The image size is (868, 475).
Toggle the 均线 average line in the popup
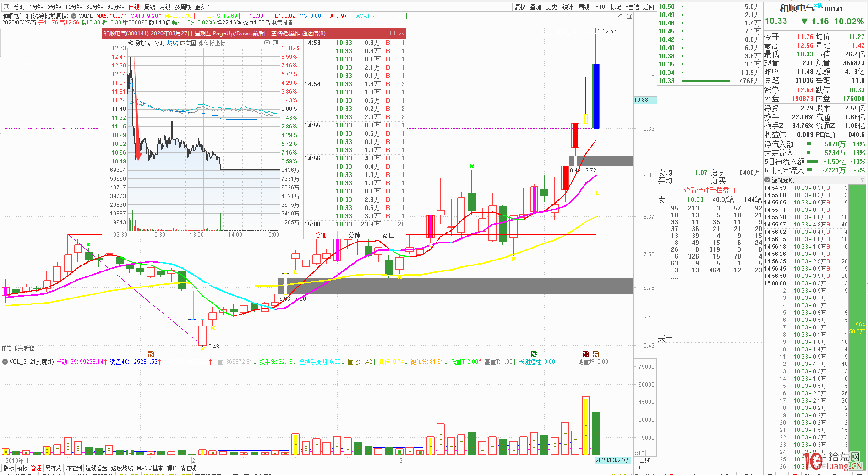[x=172, y=43]
